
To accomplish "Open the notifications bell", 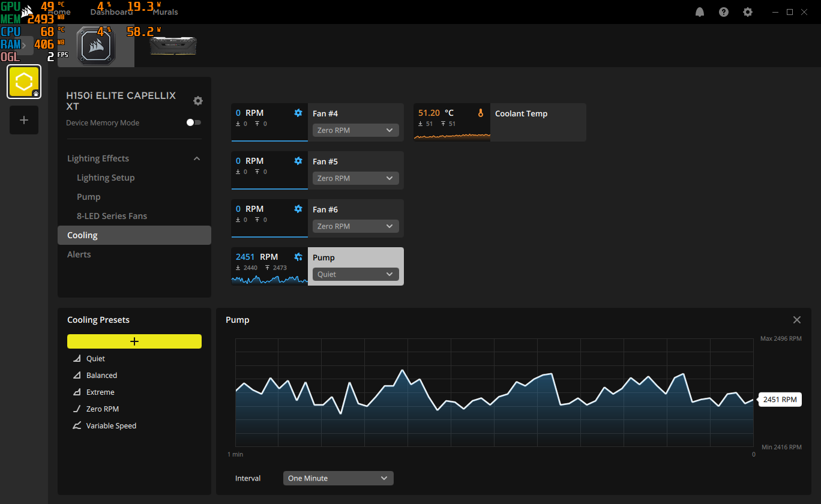I will click(700, 12).
